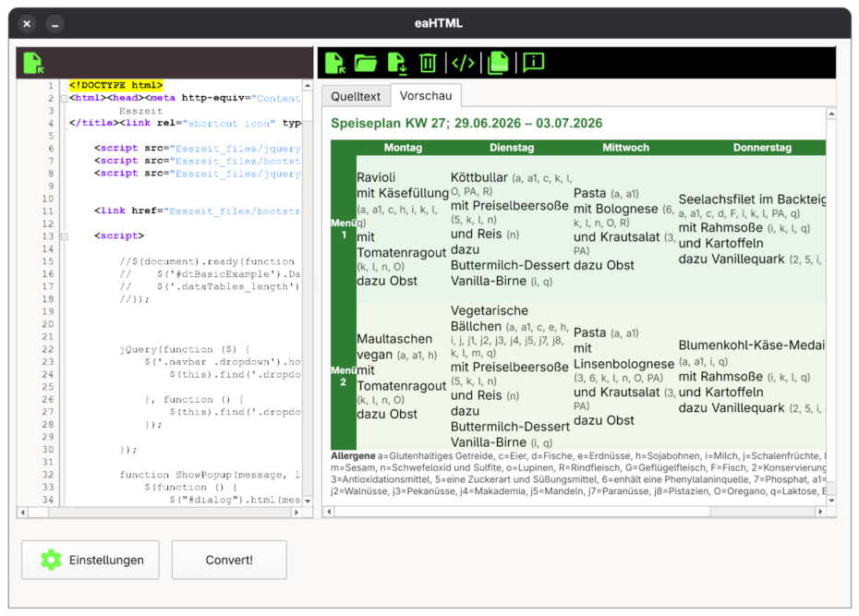The image size is (859, 616).
Task: Switch to the Quelltext tab
Action: pyautogui.click(x=356, y=96)
